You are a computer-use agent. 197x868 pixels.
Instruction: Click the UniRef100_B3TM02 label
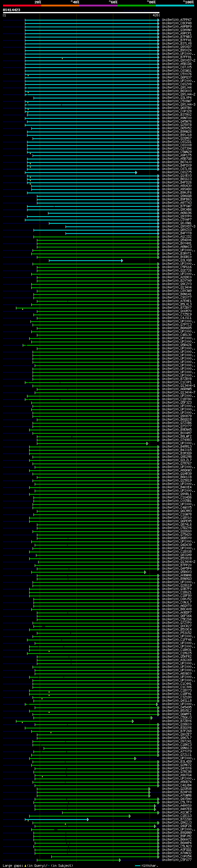coord(176,115)
